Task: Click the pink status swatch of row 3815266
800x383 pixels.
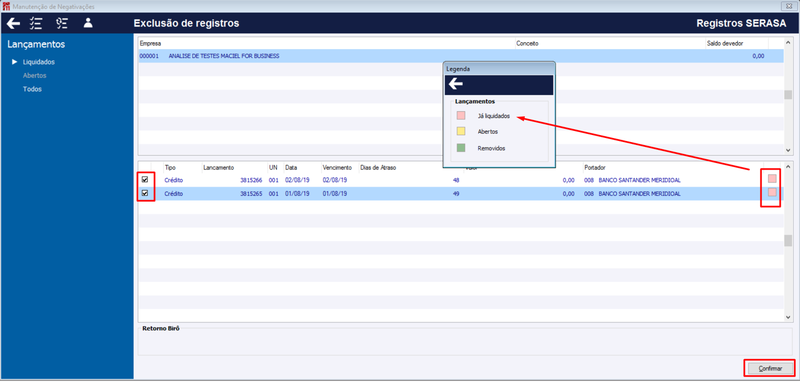Action: [772, 178]
